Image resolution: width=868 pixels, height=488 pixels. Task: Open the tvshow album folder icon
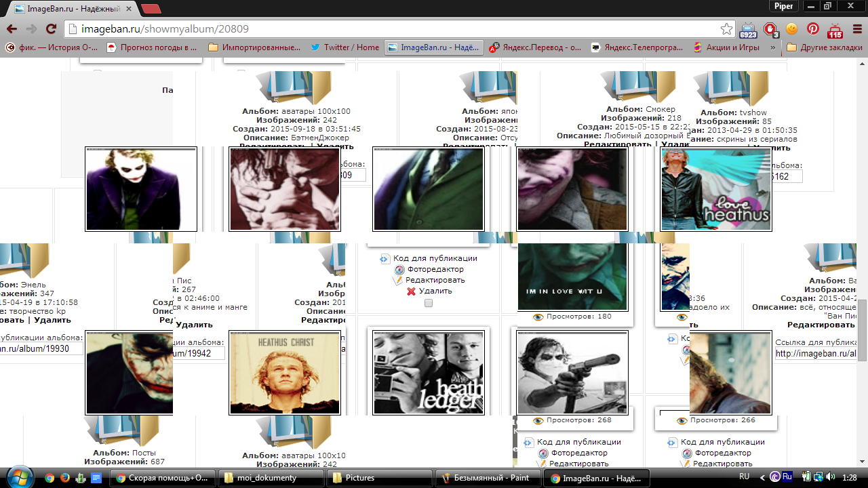pyautogui.click(x=731, y=88)
